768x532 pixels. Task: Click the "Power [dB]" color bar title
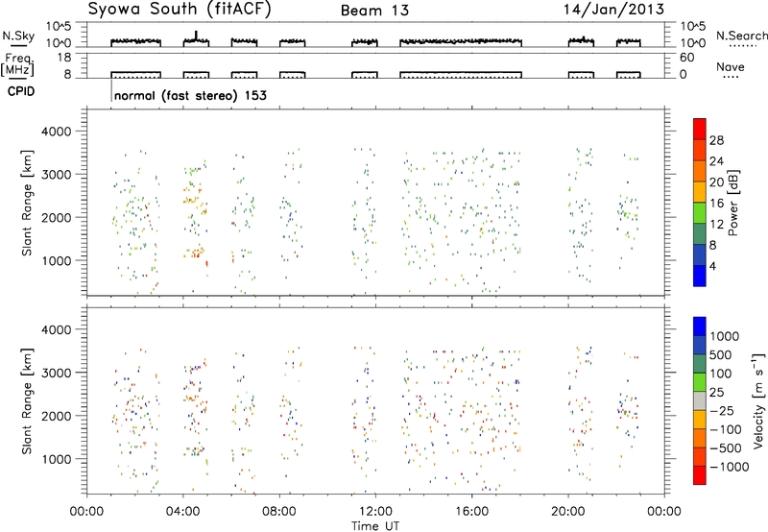click(732, 203)
